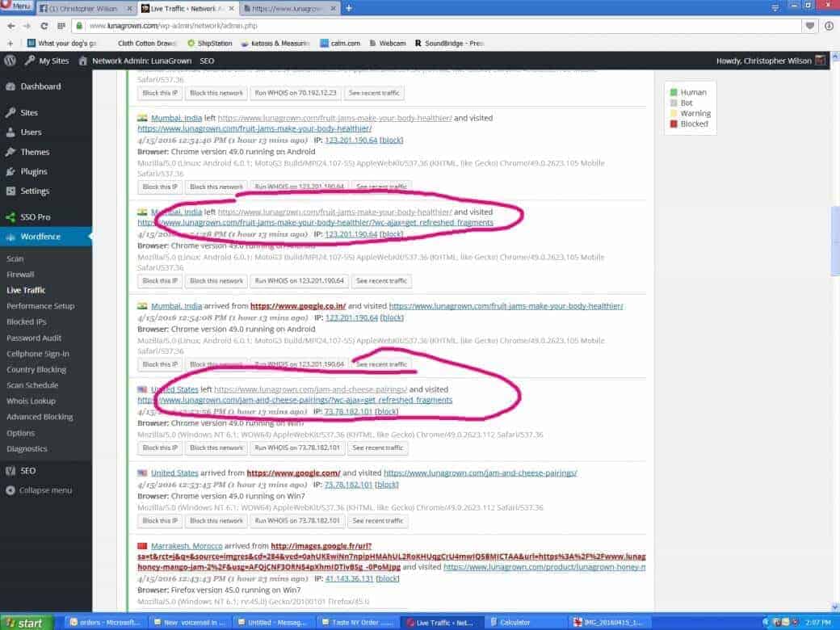Open the Themes menu item
The width and height of the screenshot is (840, 630).
coord(35,152)
